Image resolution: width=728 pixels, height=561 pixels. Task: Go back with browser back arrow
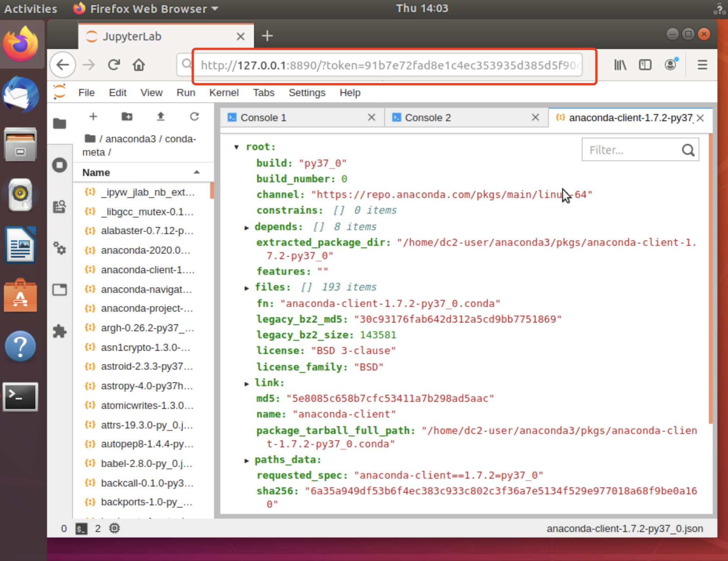pos(63,65)
